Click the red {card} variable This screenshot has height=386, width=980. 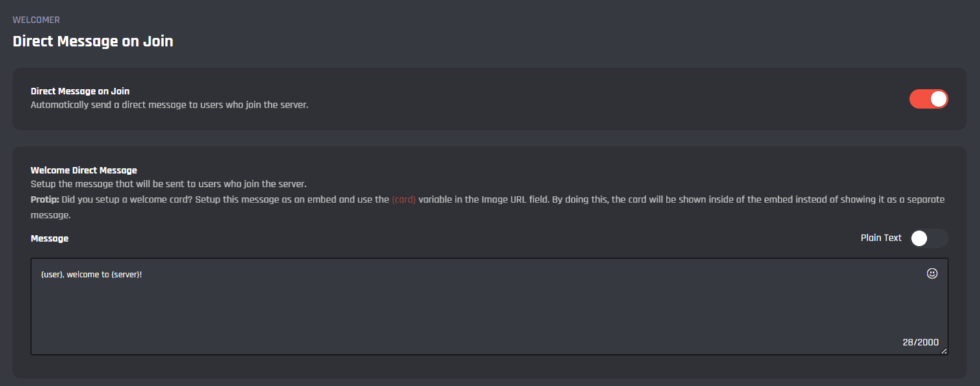[404, 200]
